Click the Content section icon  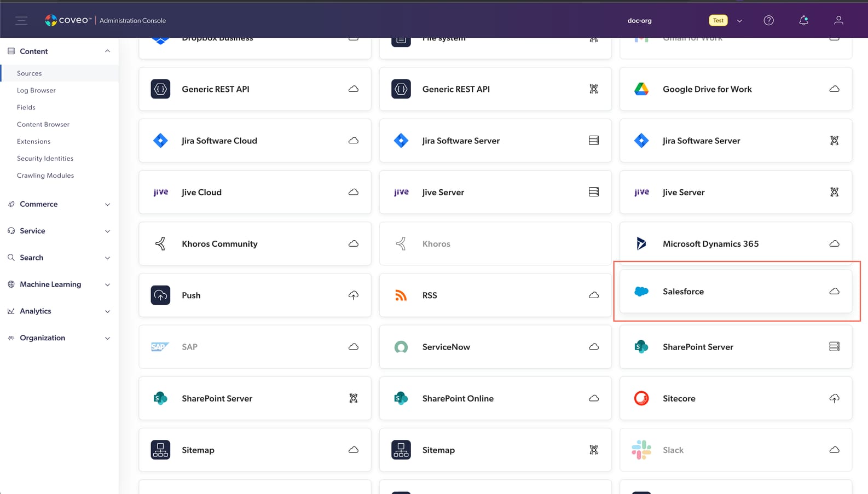(11, 51)
